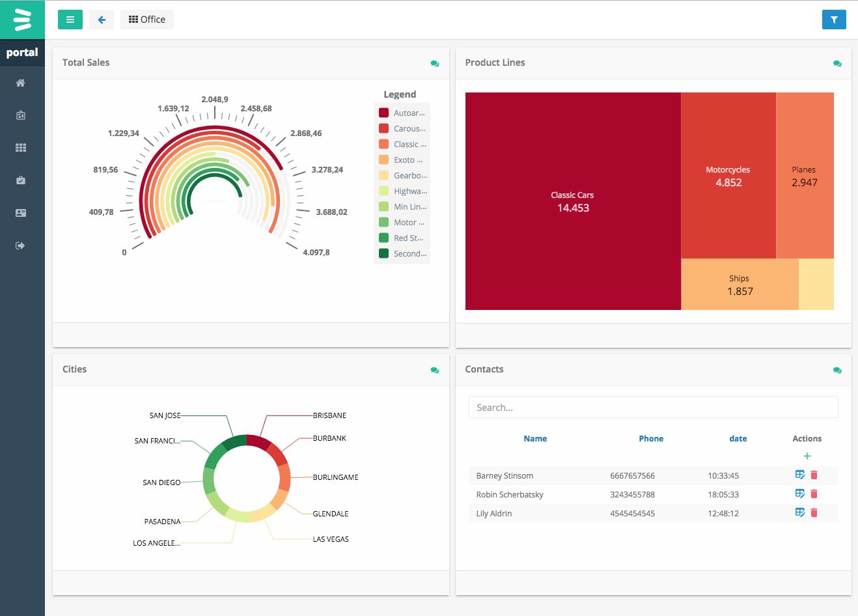Open the dashboard clipboard icon in sidebar
858x616 pixels.
21,115
